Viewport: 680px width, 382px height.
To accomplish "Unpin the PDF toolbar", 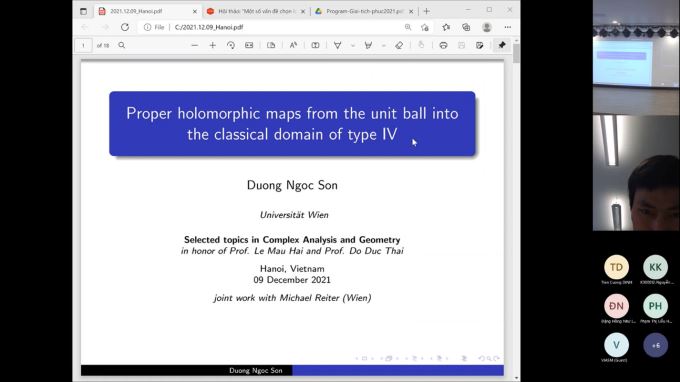I will (502, 45).
